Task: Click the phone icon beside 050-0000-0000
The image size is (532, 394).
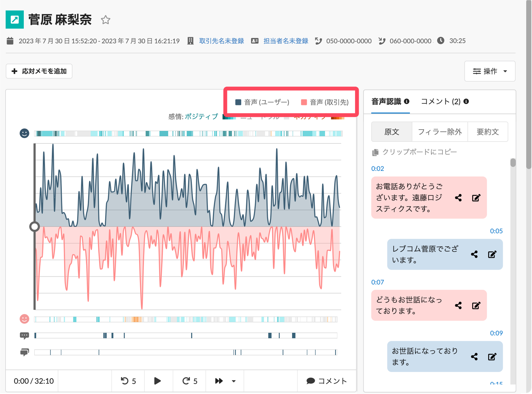Action: [x=318, y=41]
